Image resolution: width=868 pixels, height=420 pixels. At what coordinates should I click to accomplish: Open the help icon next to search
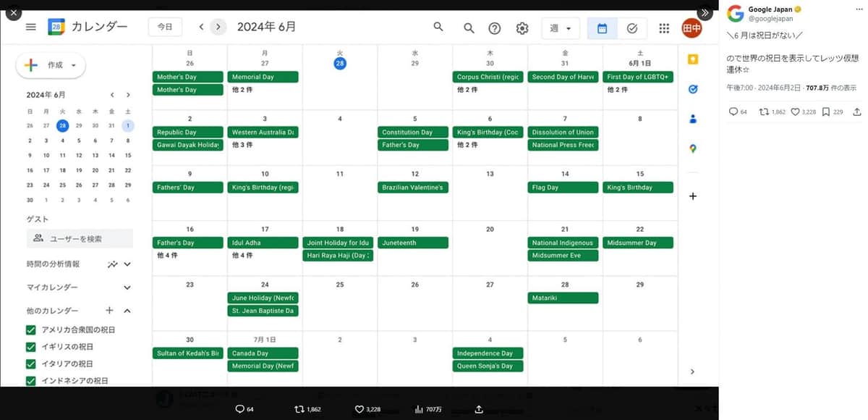pos(495,28)
